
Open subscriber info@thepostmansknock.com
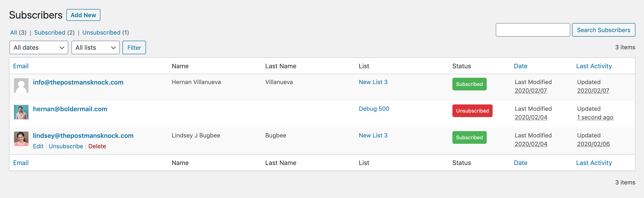point(78,82)
